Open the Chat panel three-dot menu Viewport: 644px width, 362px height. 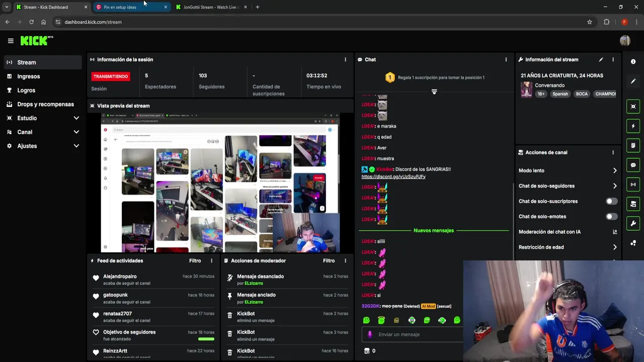506,59
